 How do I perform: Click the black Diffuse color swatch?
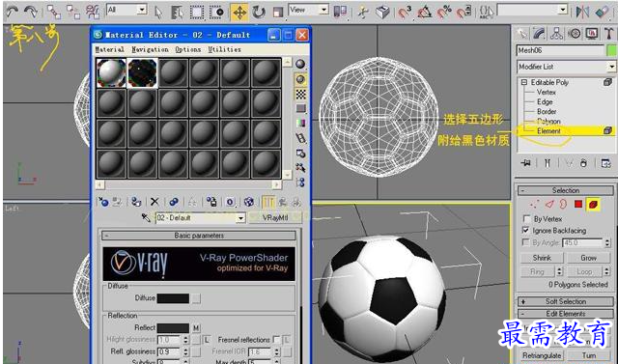173,298
